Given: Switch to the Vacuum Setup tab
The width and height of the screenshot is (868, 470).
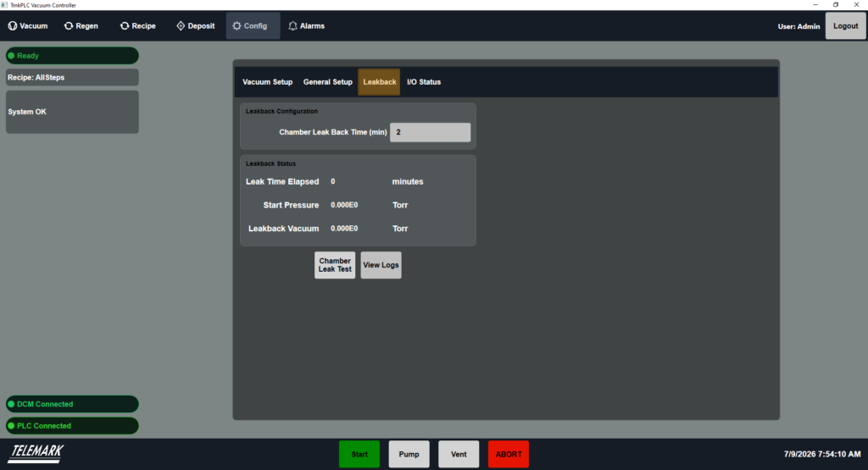Looking at the screenshot, I should pyautogui.click(x=267, y=82).
